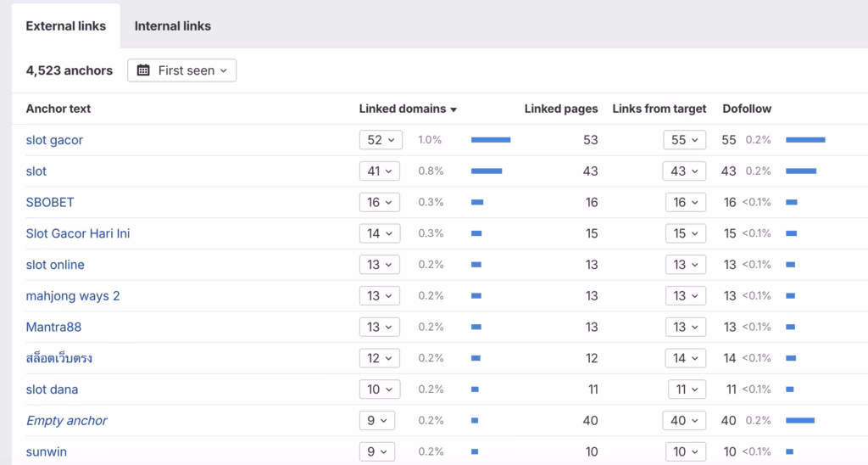Expand 16 links from target for SBOBET
This screenshot has width=868, height=465.
click(685, 202)
